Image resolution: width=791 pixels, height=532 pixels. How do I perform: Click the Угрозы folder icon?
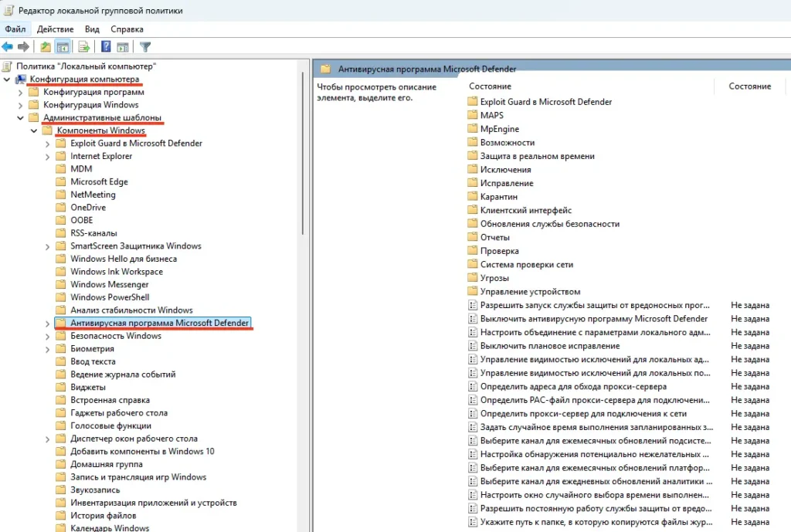[x=473, y=278]
